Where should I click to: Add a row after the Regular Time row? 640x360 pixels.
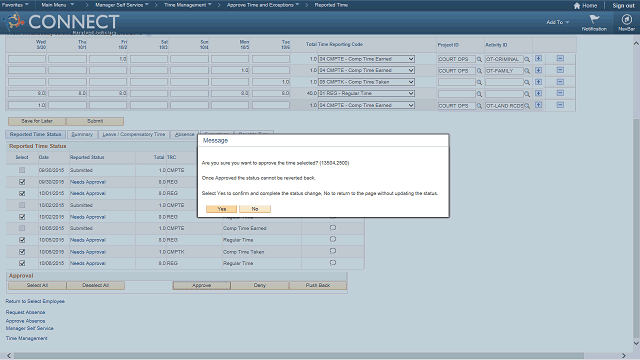(x=538, y=93)
